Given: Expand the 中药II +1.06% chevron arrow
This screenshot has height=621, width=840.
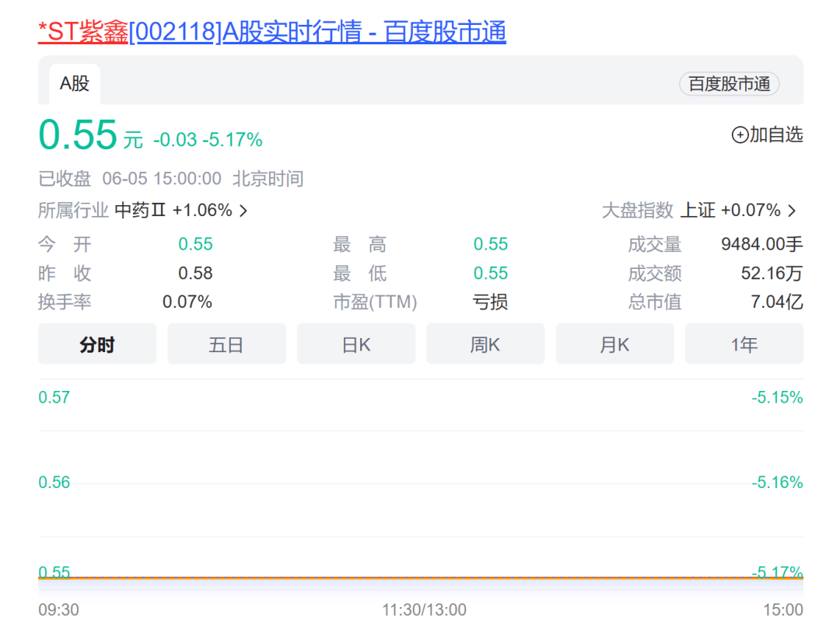Looking at the screenshot, I should click(x=243, y=211).
